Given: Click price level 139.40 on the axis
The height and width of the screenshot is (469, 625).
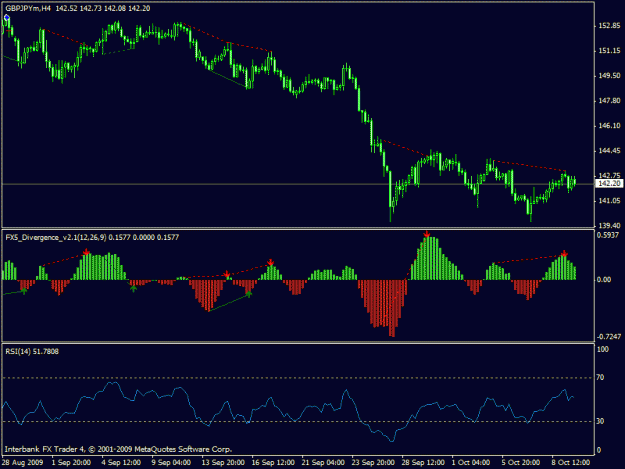Looking at the screenshot, I should coord(609,226).
